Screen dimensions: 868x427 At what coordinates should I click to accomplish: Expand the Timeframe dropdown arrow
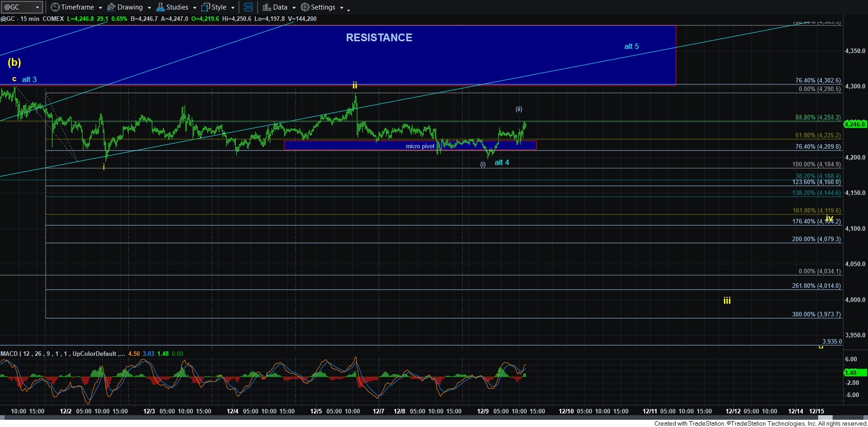[x=100, y=8]
